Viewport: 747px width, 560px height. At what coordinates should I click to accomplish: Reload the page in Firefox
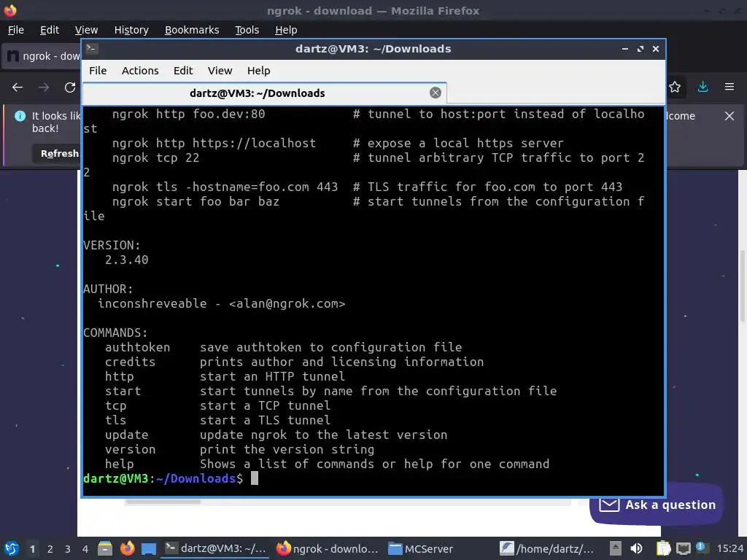pos(70,87)
